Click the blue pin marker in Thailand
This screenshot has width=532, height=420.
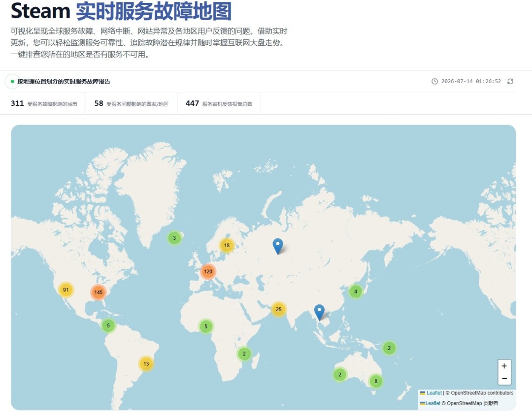tap(319, 312)
